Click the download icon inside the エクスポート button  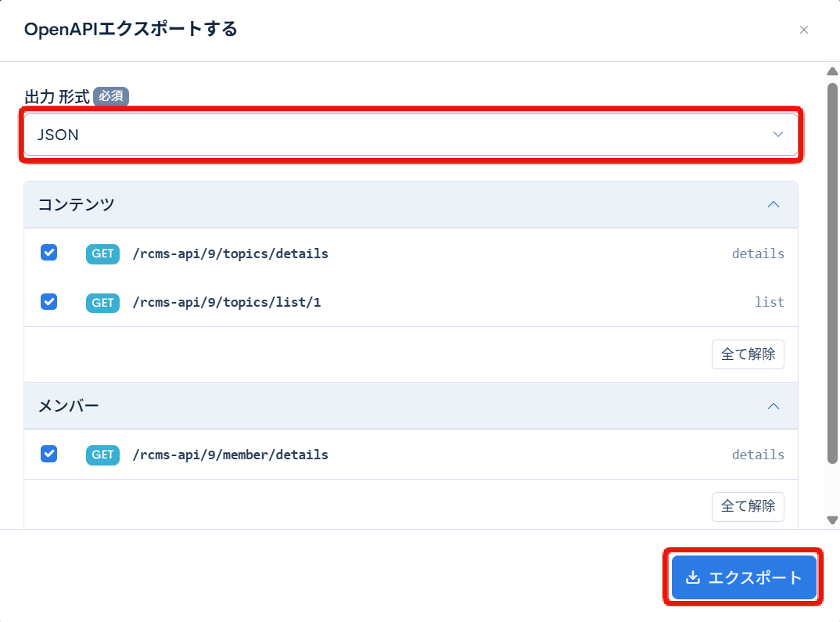click(x=693, y=577)
